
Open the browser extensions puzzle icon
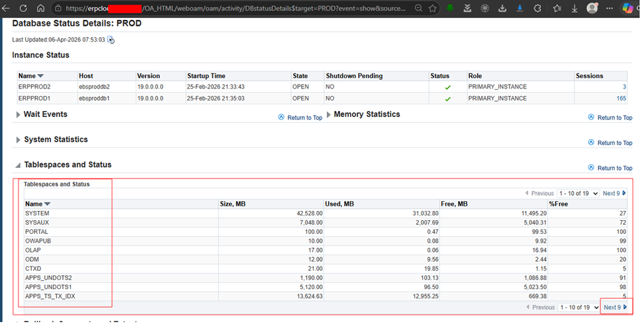537,9
